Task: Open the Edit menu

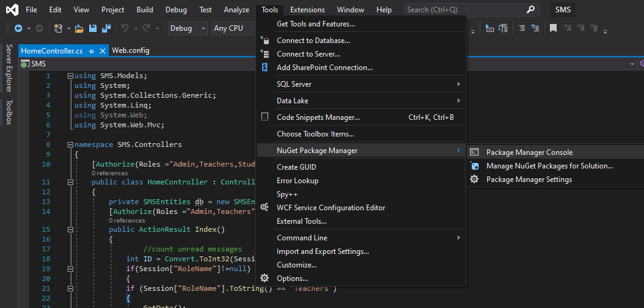Action: point(55,10)
